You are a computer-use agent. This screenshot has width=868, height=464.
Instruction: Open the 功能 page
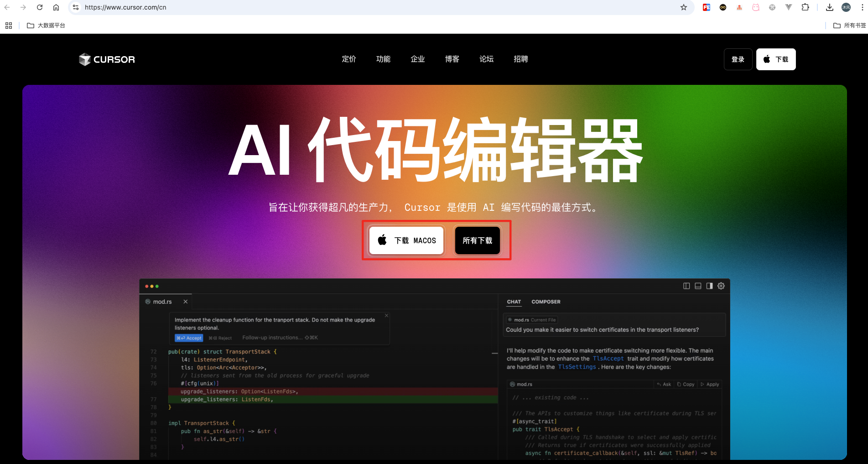coord(383,59)
